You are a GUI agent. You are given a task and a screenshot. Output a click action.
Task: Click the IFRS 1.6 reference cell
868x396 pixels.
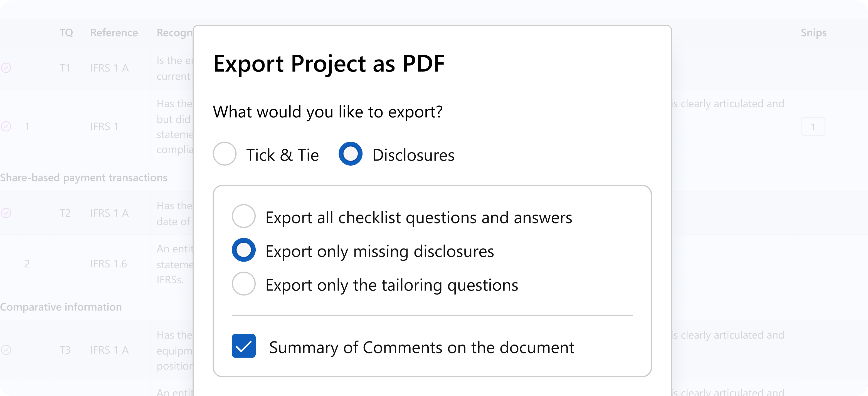[x=108, y=264]
